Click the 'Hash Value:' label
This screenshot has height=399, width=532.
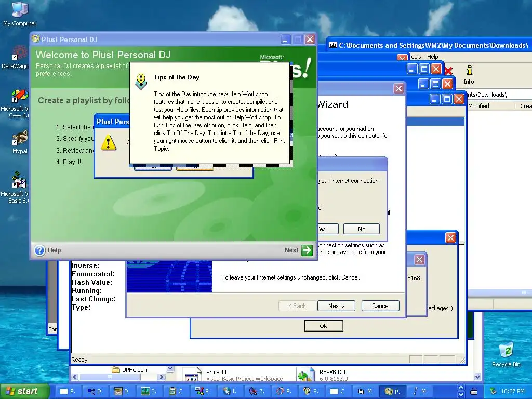pyautogui.click(x=91, y=282)
